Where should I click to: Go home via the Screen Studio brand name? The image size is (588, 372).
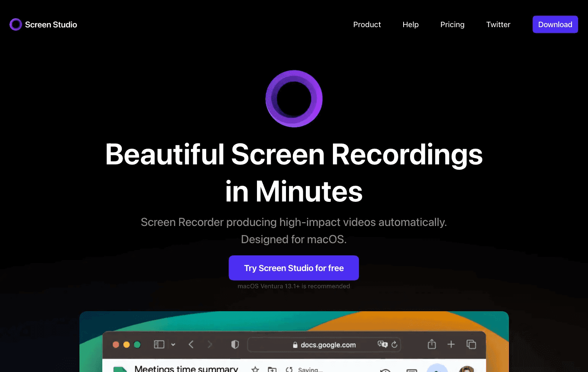[51, 24]
